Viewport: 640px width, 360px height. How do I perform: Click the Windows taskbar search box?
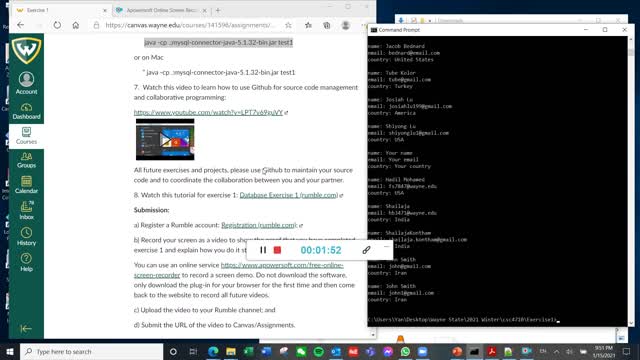[91, 351]
